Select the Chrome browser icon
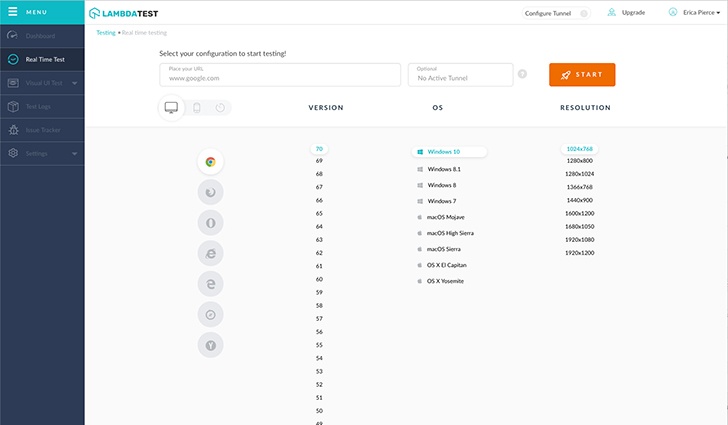728x425 pixels. point(210,161)
